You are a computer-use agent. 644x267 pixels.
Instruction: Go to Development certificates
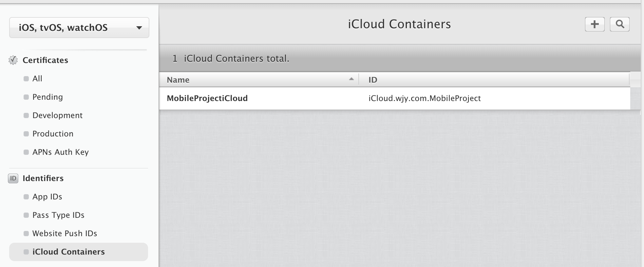(x=57, y=115)
